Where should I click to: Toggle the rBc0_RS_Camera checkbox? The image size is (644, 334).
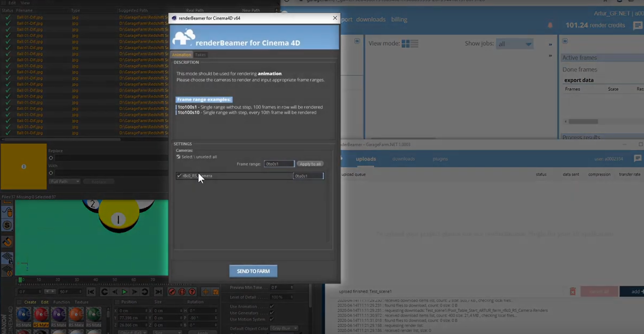(x=179, y=176)
